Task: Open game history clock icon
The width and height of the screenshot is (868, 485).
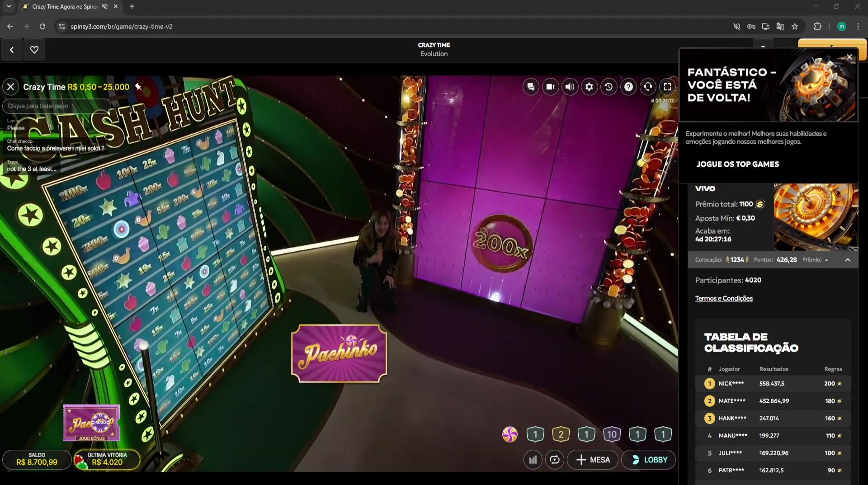Action: (609, 87)
